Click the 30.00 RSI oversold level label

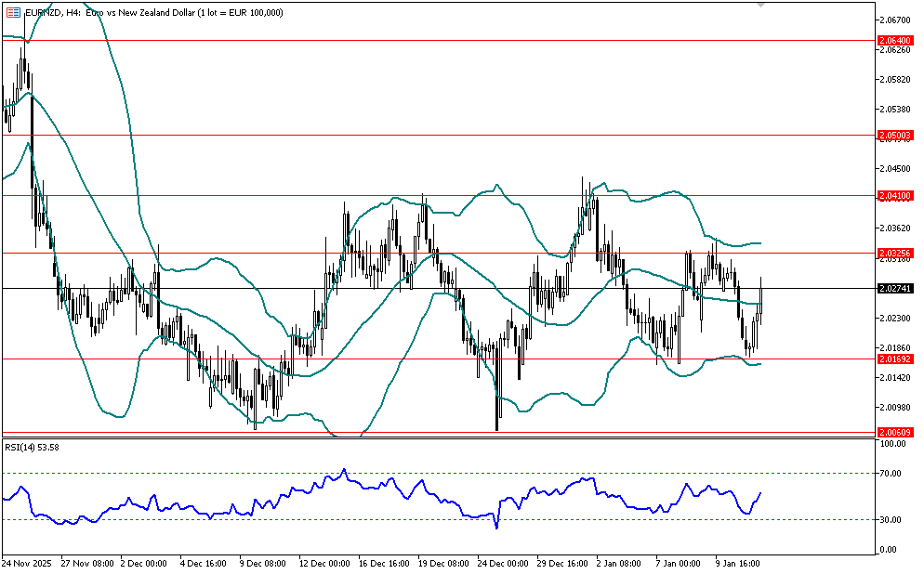(892, 520)
